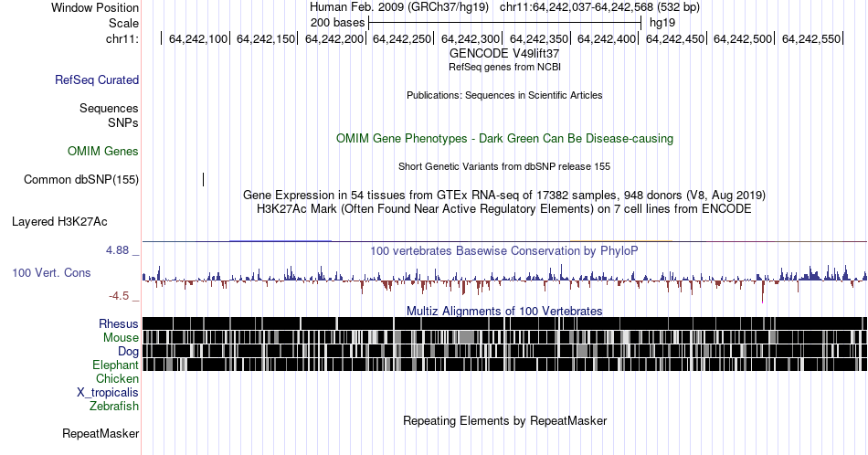Click the SNPs track label

point(123,122)
